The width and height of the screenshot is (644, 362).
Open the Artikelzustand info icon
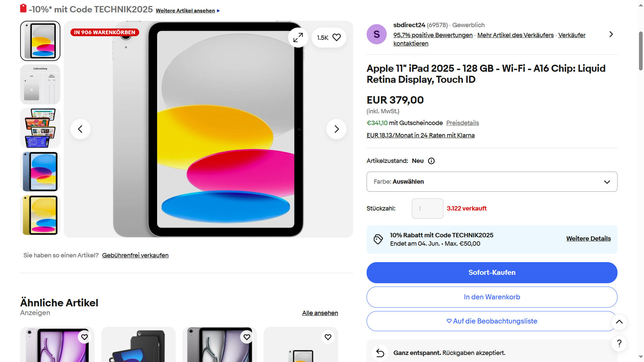[431, 161]
